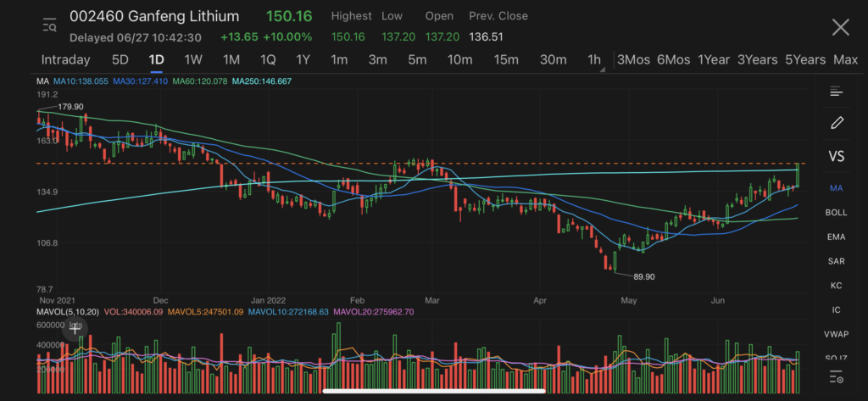The image size is (868, 401).
Task: Tap the Delayed 06/27 10:42:30 timestamp
Action: point(136,37)
